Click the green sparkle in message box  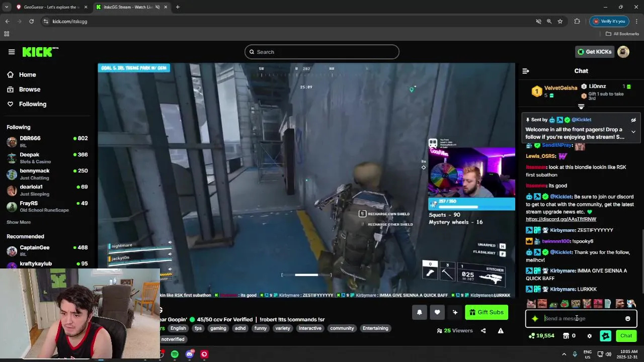click(x=535, y=318)
